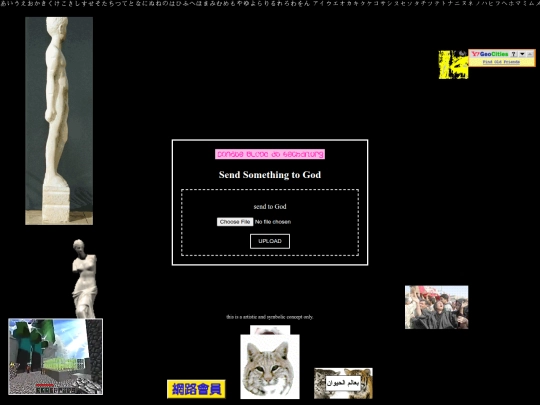540x405 pixels.
Task: Click the yellow and black graphic image
Action: pos(453,64)
